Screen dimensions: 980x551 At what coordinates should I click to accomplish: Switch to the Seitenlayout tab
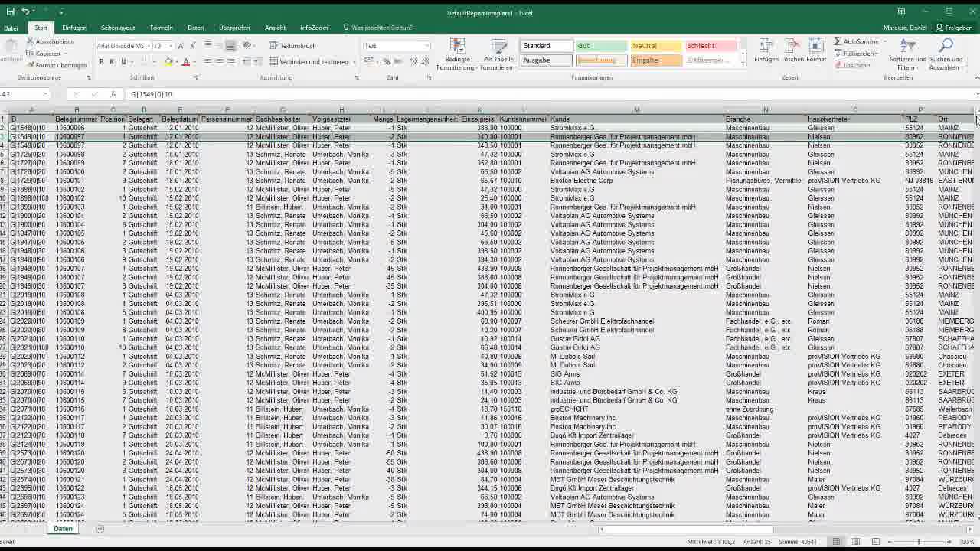[118, 28]
